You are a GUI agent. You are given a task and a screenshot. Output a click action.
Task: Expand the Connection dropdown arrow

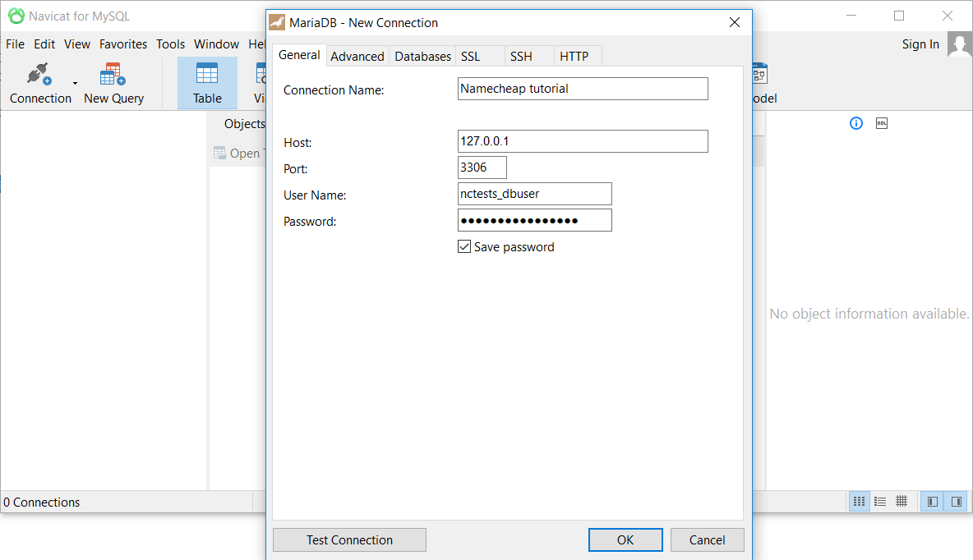(x=75, y=82)
